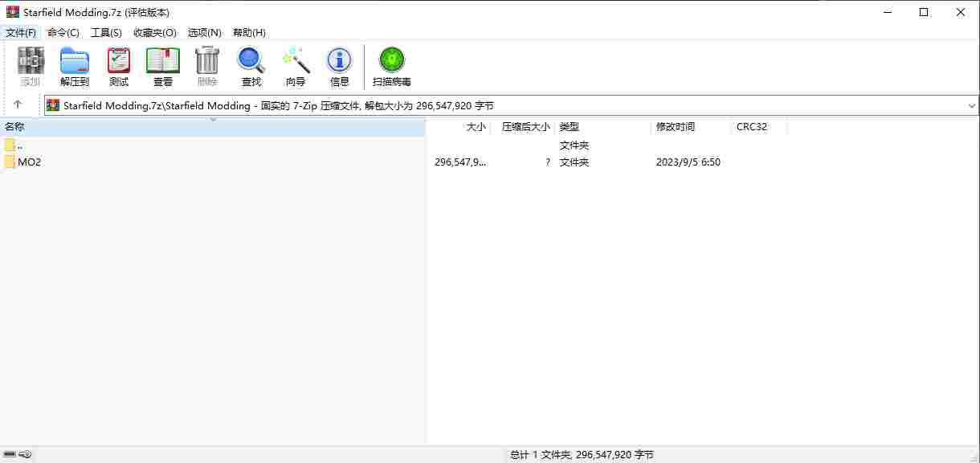Click the WinRAR icon in title bar
The width and height of the screenshot is (980, 463).
coord(12,12)
